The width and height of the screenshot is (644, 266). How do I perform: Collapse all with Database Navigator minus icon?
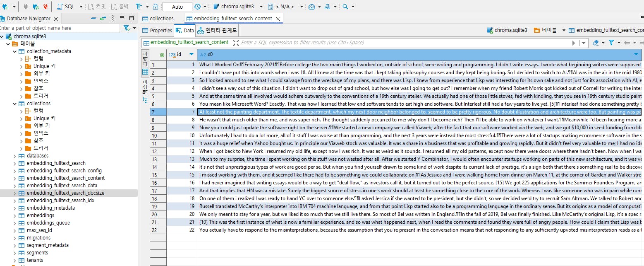(x=93, y=18)
